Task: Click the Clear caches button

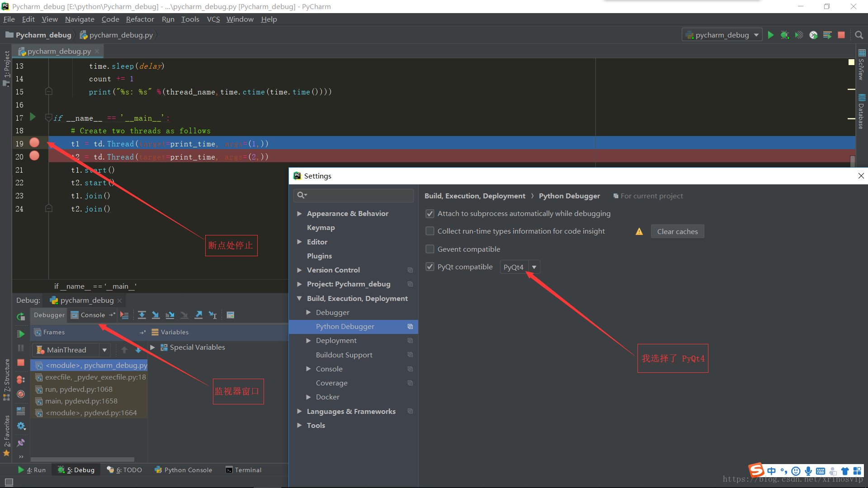Action: [677, 231]
